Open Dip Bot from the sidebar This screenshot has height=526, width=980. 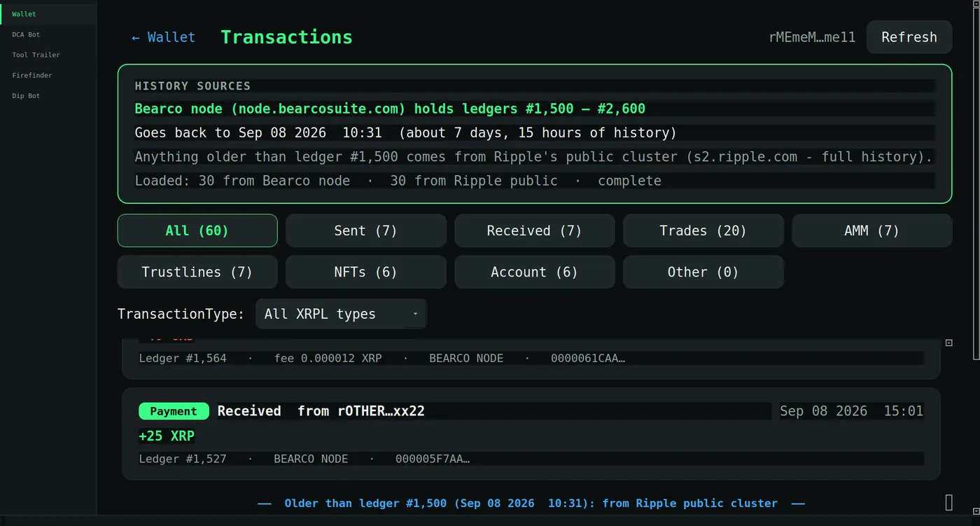(x=48, y=95)
